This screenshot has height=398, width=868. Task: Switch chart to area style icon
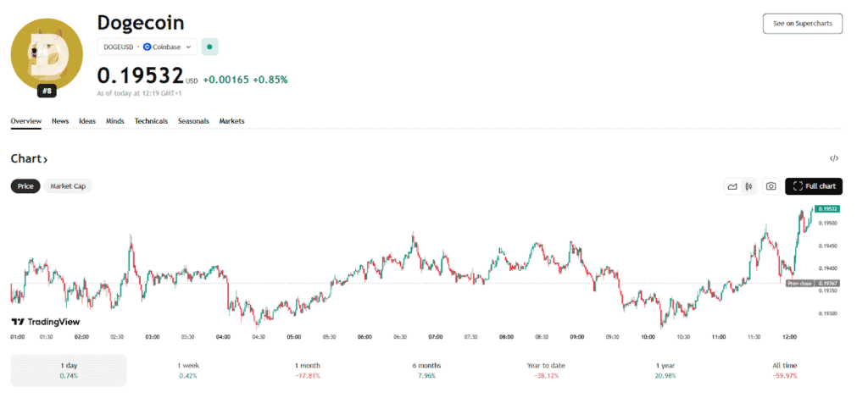pos(732,186)
